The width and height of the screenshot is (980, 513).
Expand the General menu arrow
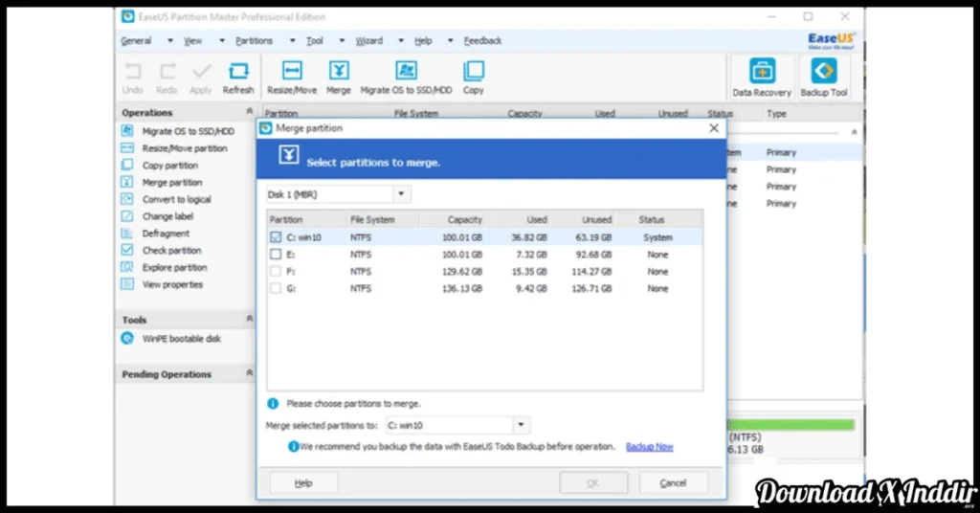tap(170, 40)
